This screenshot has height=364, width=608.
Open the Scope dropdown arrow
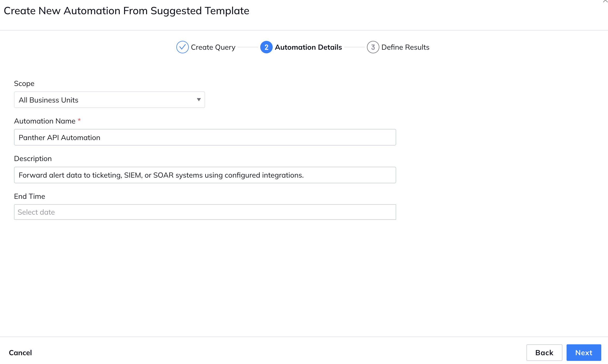point(198,100)
